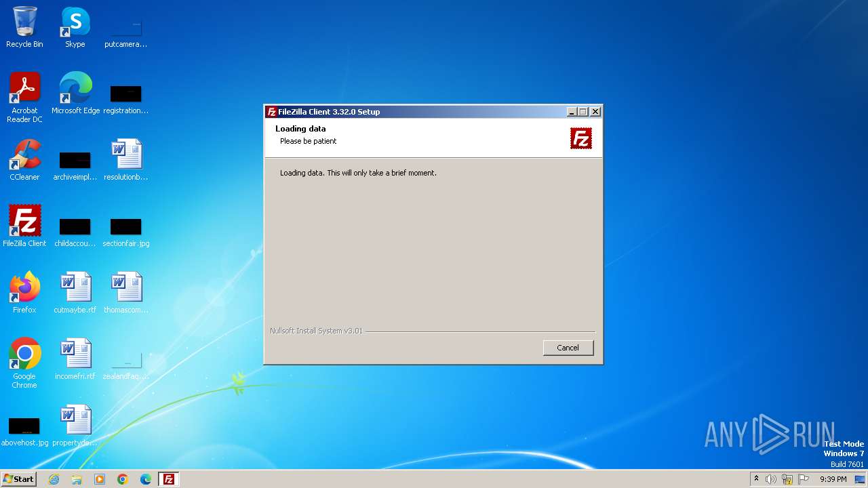Show hidden system tray icons

756,479
